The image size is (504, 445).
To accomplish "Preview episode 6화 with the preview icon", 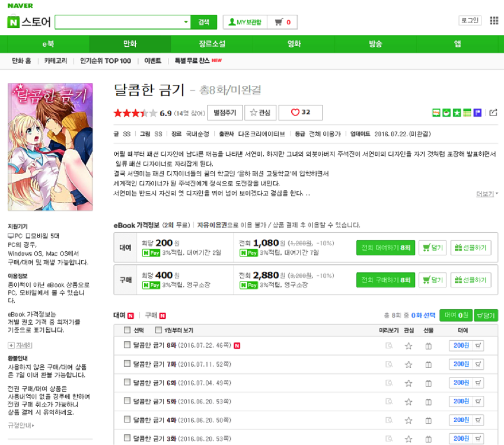I will click(x=389, y=383).
